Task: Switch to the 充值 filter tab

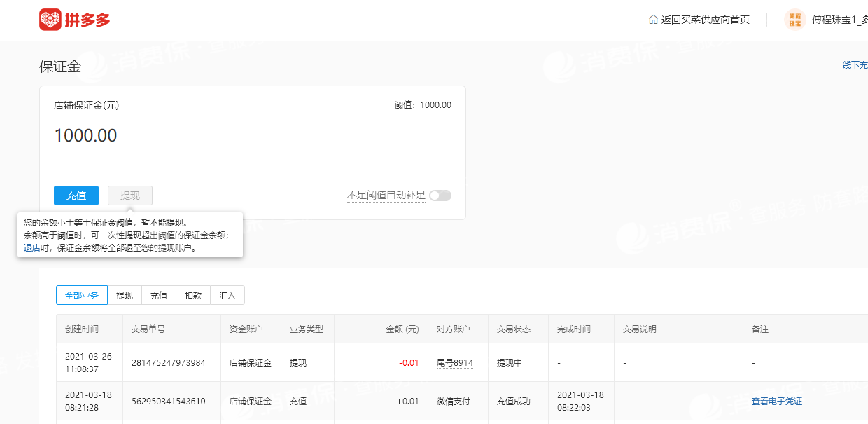Action: pyautogui.click(x=159, y=295)
